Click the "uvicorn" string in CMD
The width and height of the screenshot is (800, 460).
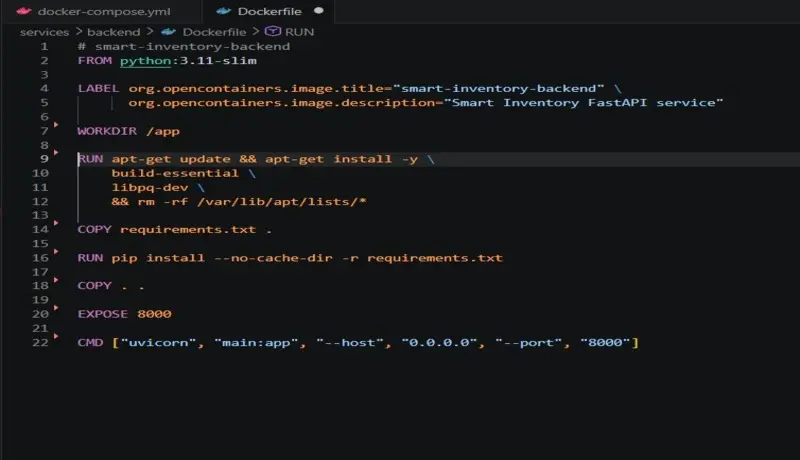[x=158, y=343]
